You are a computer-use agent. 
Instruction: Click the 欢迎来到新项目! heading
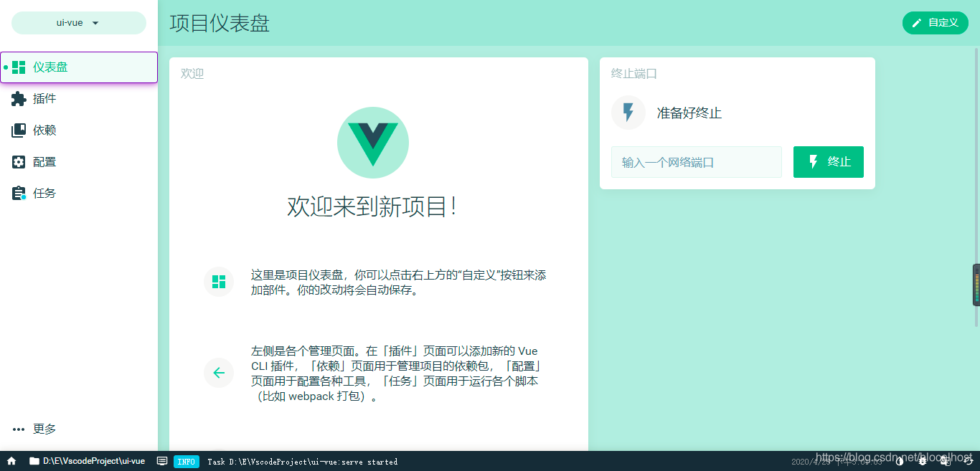tap(372, 206)
